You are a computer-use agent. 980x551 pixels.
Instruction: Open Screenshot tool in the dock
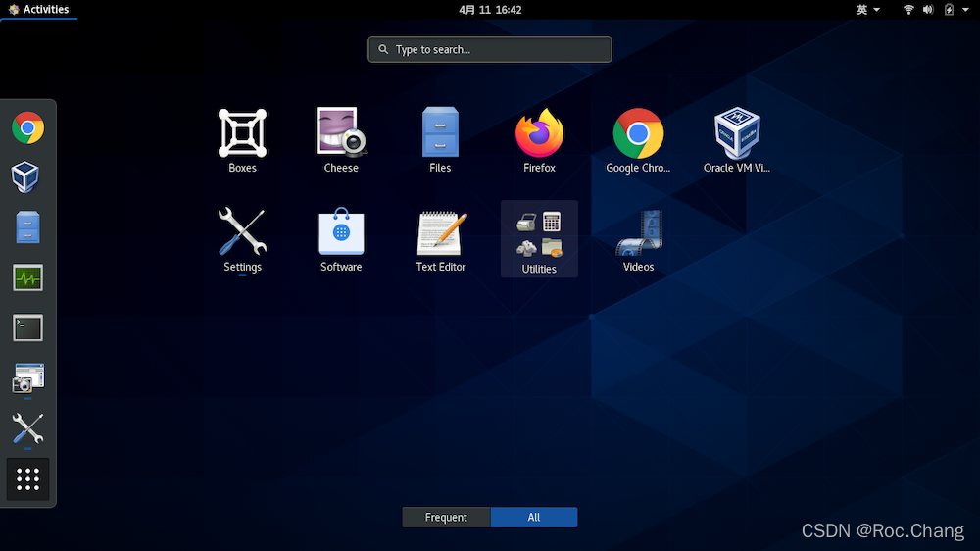tap(28, 377)
